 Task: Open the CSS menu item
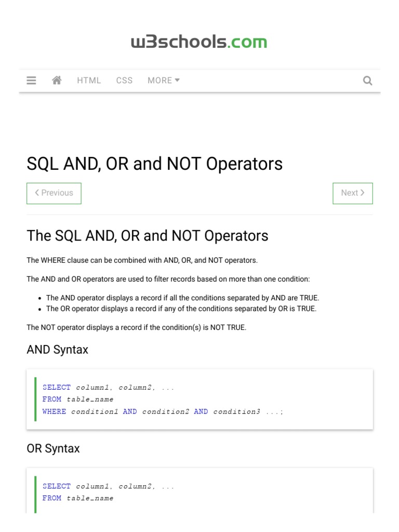click(x=124, y=81)
